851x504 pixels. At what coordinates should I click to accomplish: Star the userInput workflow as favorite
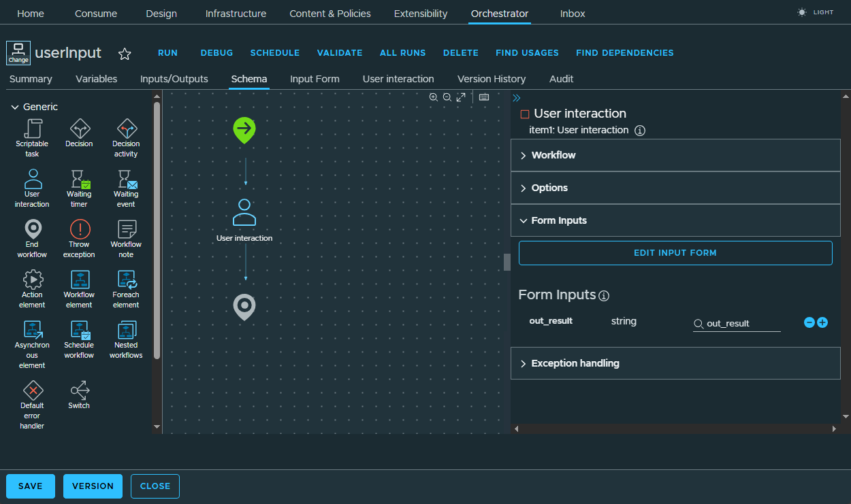[125, 52]
